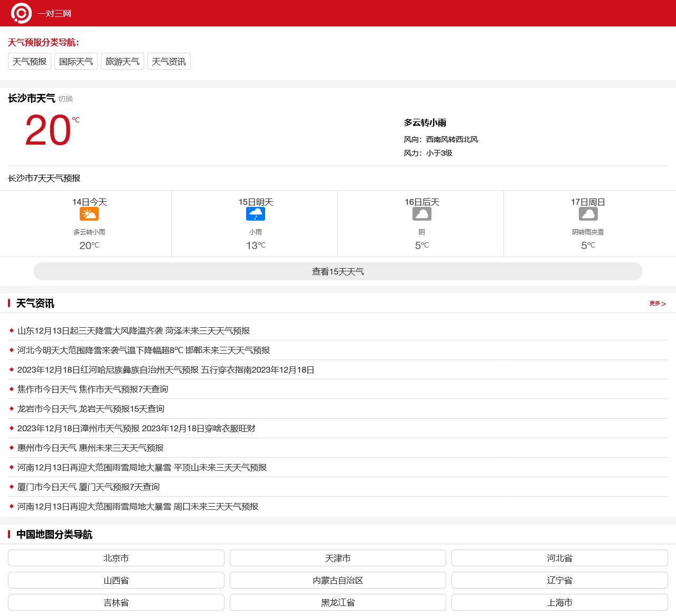Click the 查看15天天气 button

(x=338, y=271)
